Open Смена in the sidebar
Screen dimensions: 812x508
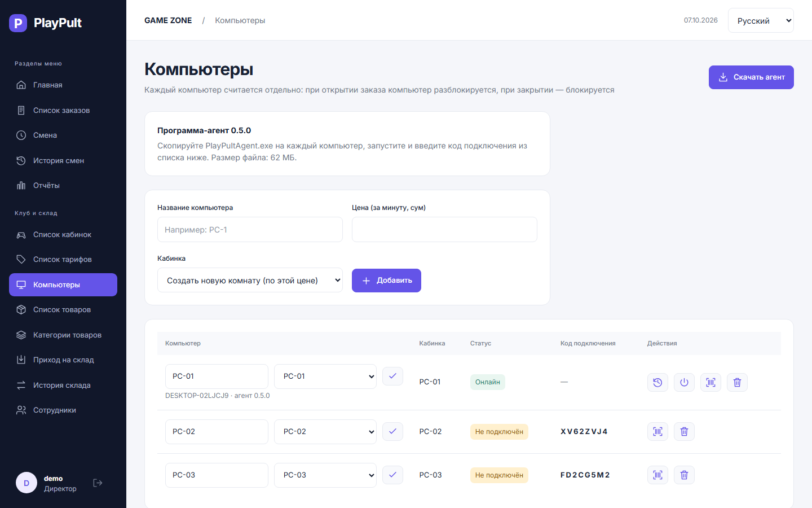[63, 135]
